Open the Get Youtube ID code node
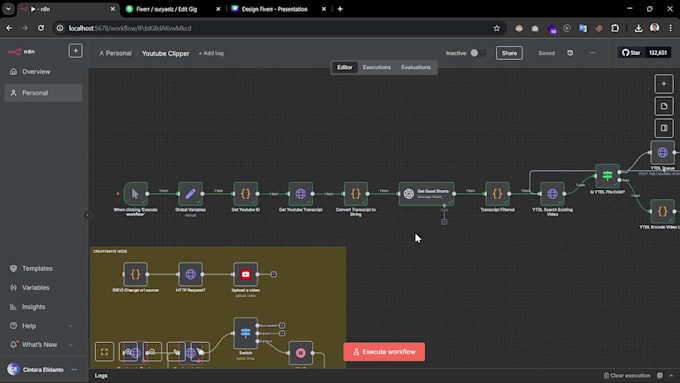680x383 pixels. coord(245,193)
